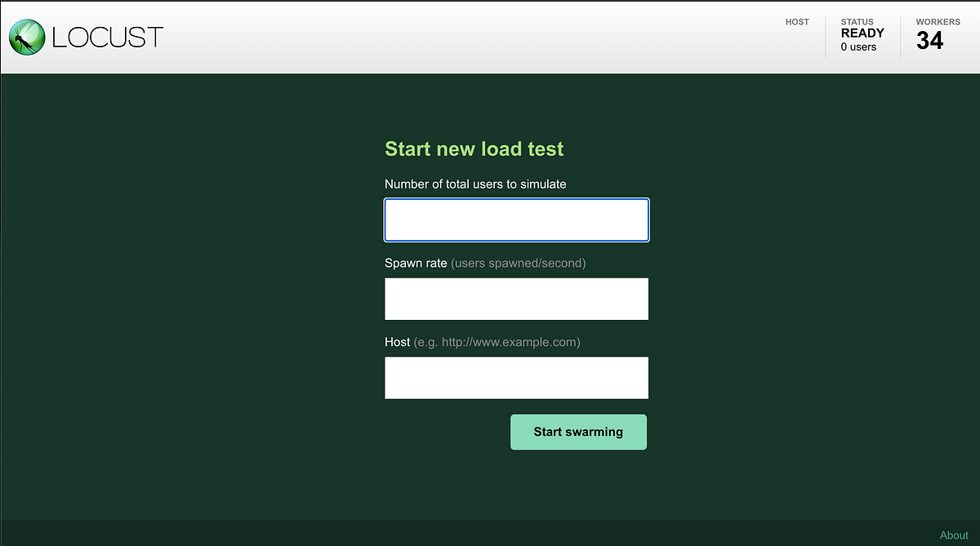Click the 'Start new load test' heading
980x546 pixels.
point(474,149)
